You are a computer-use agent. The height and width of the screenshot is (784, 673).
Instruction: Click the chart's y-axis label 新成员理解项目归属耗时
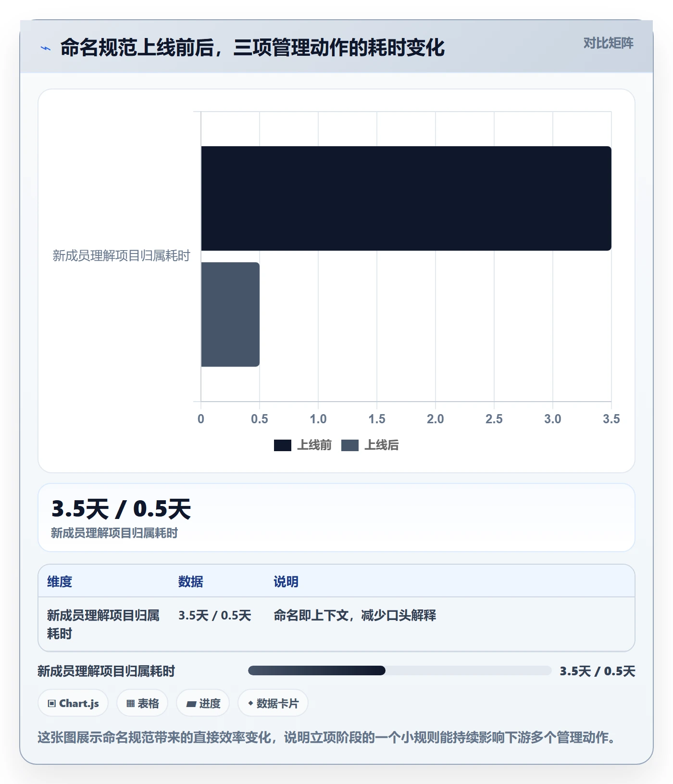(x=121, y=255)
